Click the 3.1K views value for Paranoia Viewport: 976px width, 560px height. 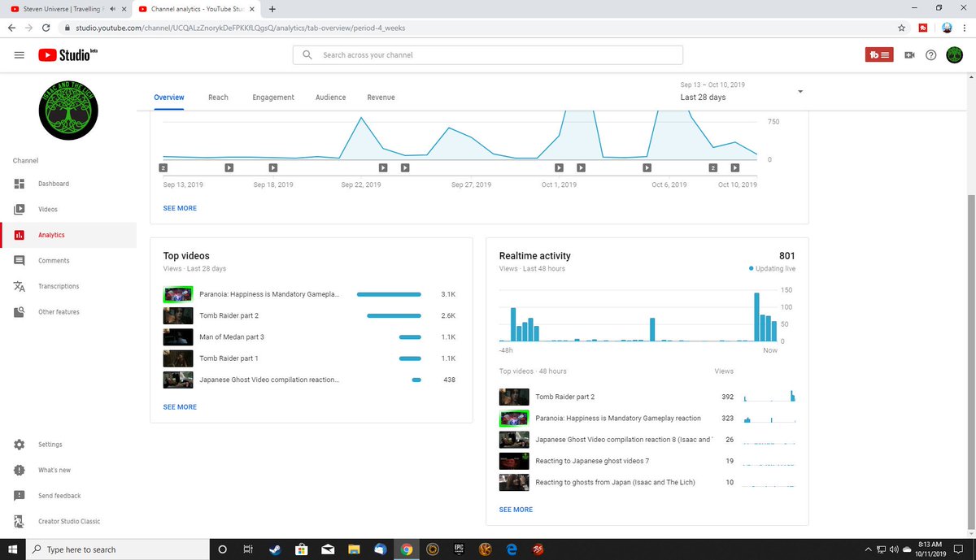click(x=448, y=294)
